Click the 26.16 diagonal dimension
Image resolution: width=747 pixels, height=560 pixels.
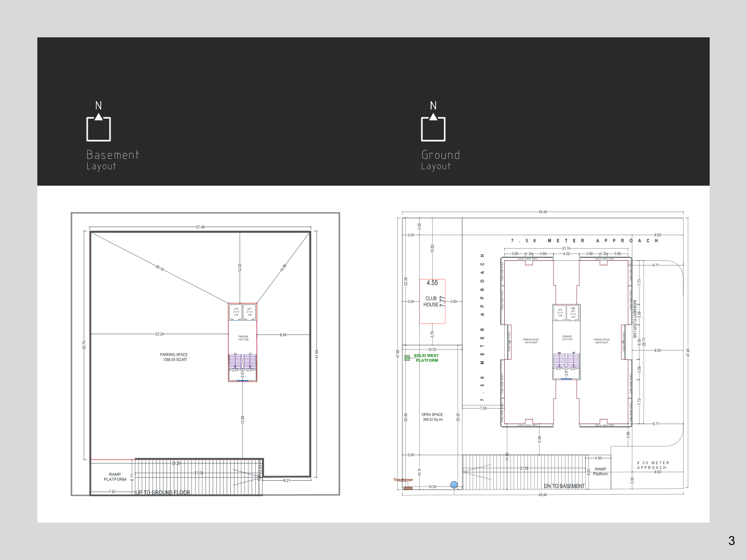[160, 269]
